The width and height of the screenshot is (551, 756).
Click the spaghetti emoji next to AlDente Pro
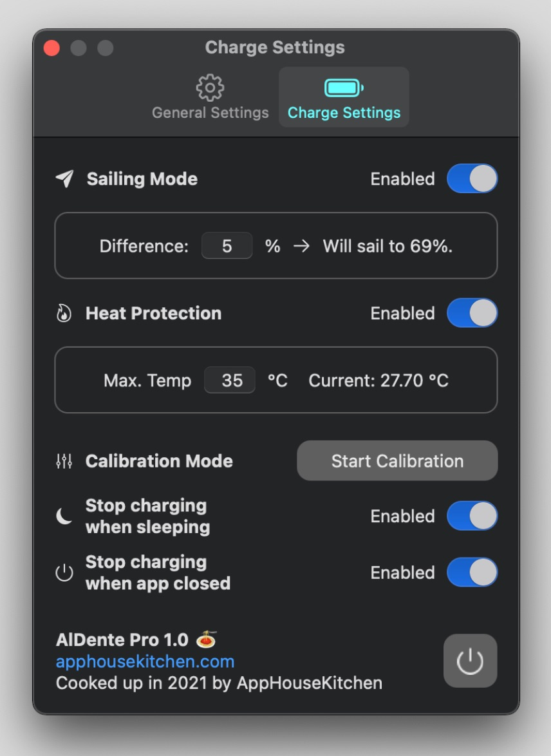point(206,640)
